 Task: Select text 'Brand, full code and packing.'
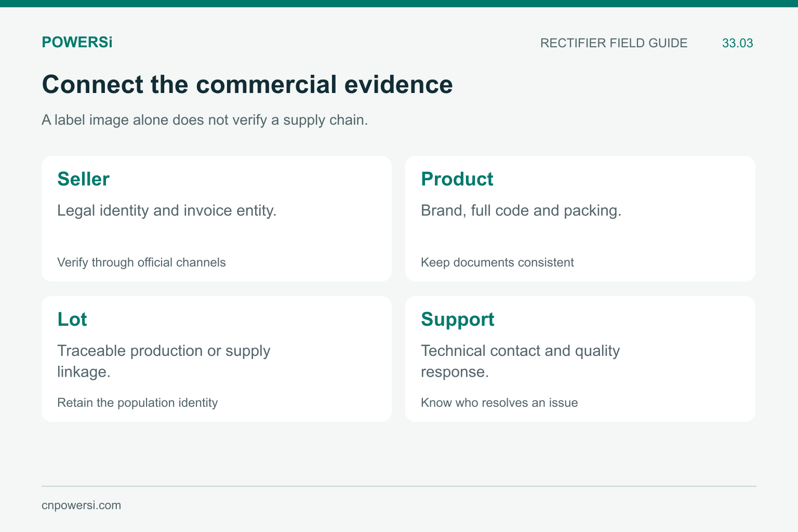521,210
